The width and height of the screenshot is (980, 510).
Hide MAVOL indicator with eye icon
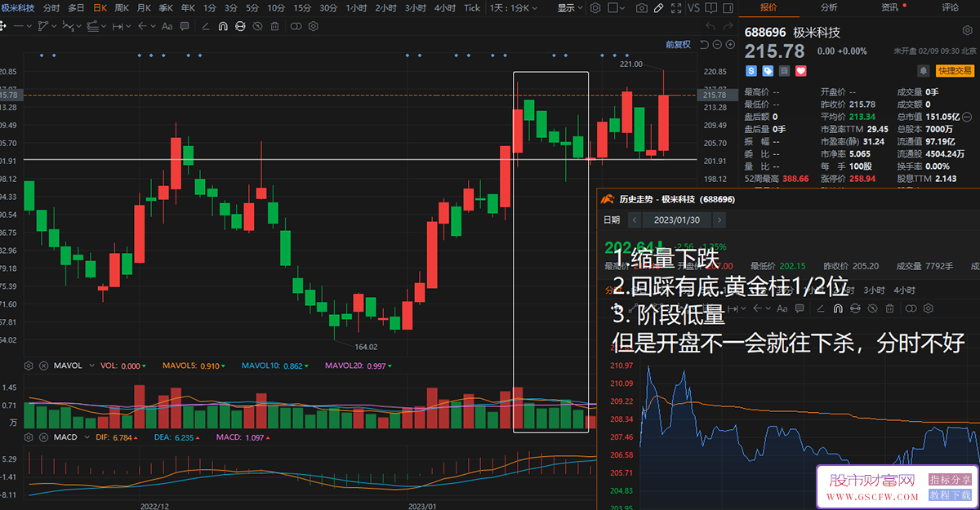pos(42,366)
